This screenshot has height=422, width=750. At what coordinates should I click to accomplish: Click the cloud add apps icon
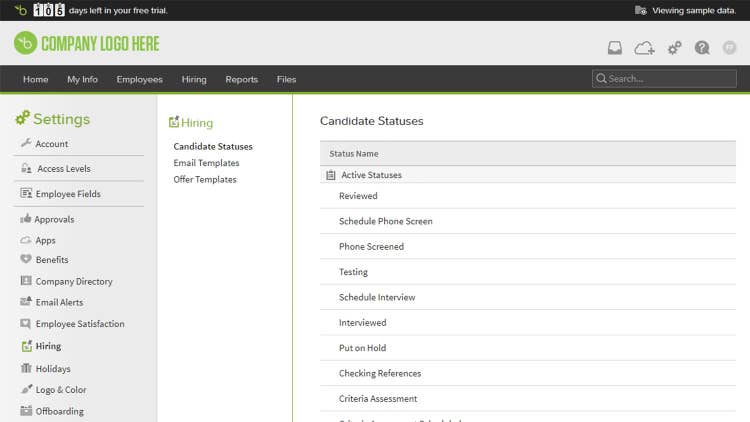644,48
